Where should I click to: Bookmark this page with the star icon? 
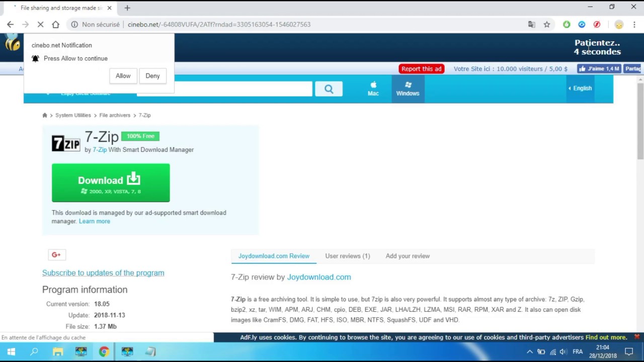point(547,24)
